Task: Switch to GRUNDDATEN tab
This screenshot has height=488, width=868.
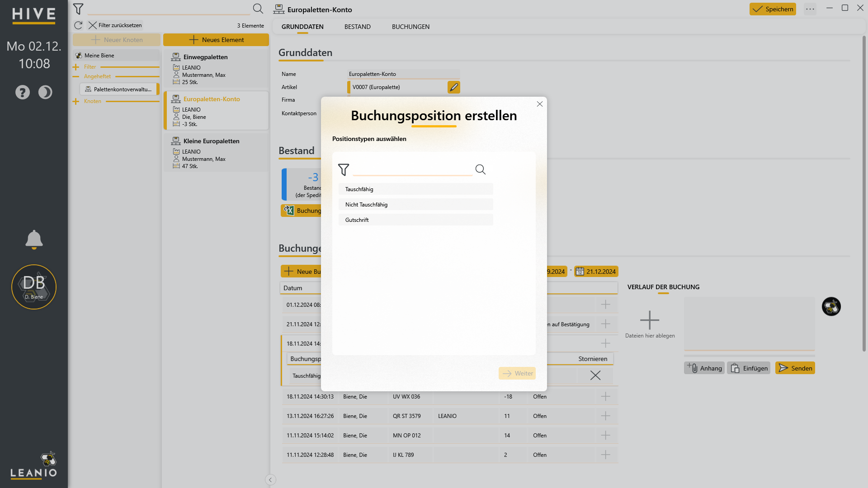Action: [302, 27]
